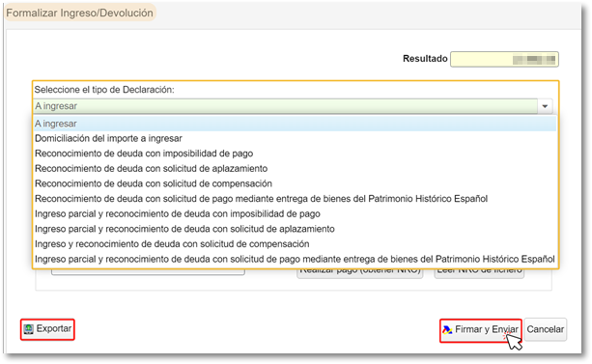Viewport: 592px width, 364px height.
Task: Click the 'A ingresar' combo box field
Action: pyautogui.click(x=286, y=106)
